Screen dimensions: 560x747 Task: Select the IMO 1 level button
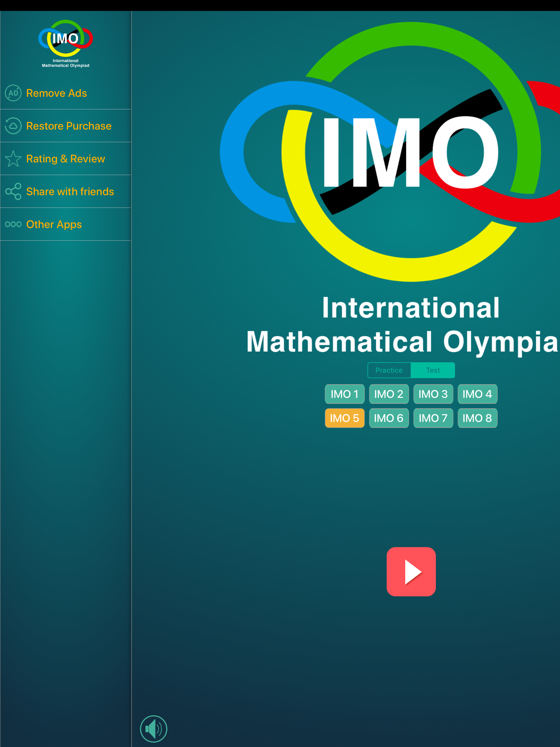[345, 394]
